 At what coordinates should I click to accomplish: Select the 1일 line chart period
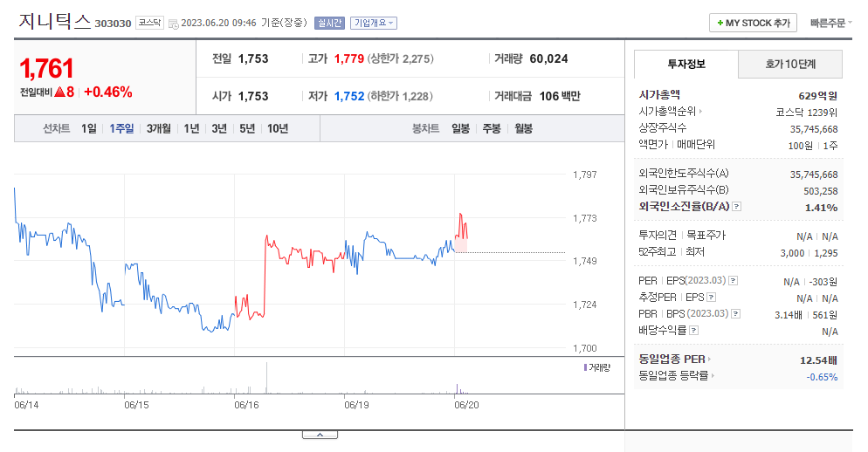tap(88, 128)
